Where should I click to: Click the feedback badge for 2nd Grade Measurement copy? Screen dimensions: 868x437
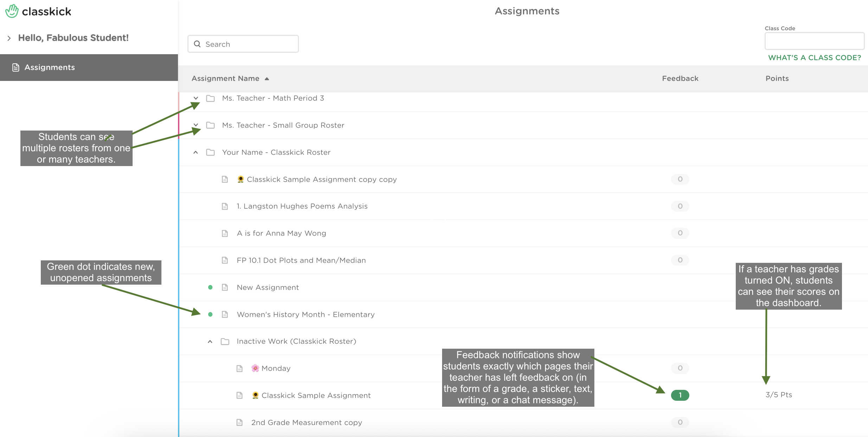tap(680, 422)
